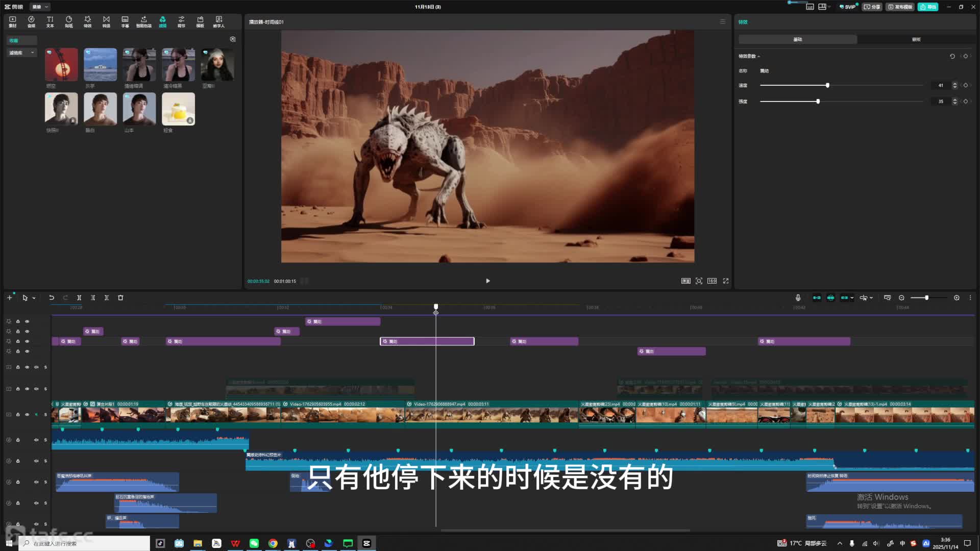This screenshot has height=551, width=980.
Task: Click the 发布模板 publish template button
Action: 900,7
